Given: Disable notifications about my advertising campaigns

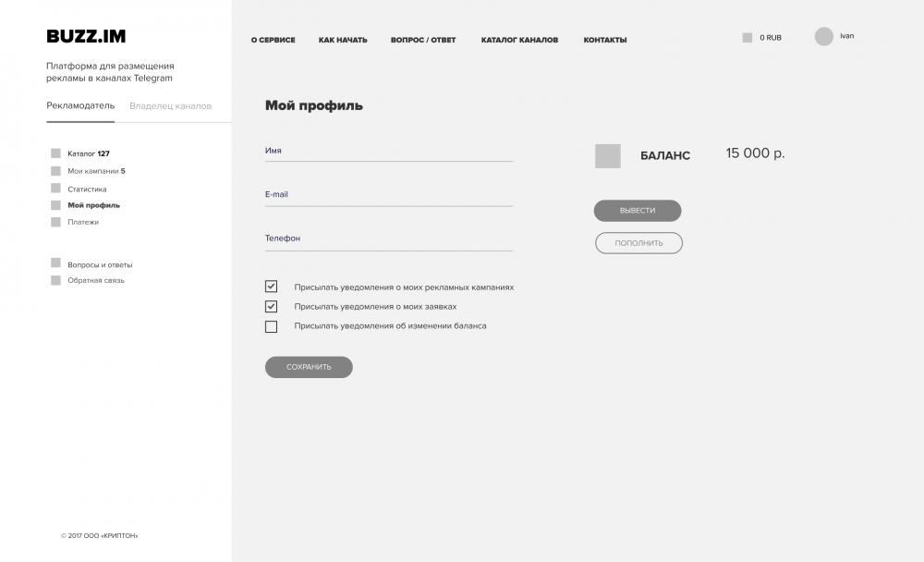Looking at the screenshot, I should click(271, 287).
